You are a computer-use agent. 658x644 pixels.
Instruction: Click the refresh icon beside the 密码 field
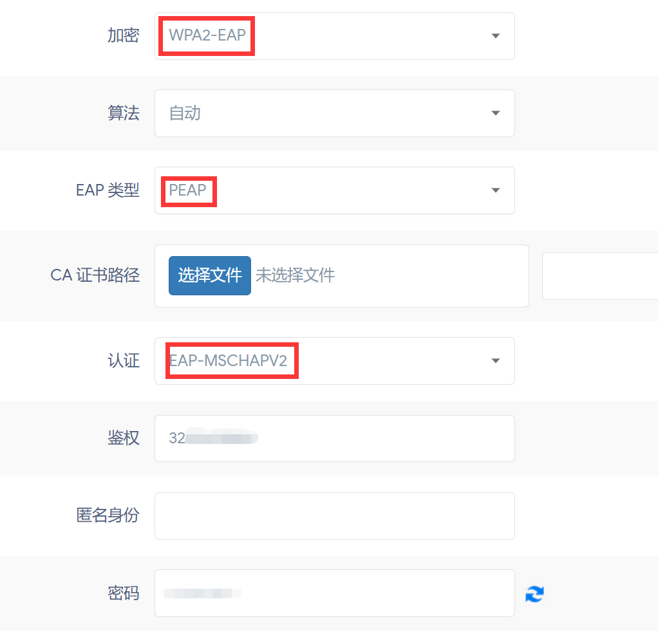[534, 594]
